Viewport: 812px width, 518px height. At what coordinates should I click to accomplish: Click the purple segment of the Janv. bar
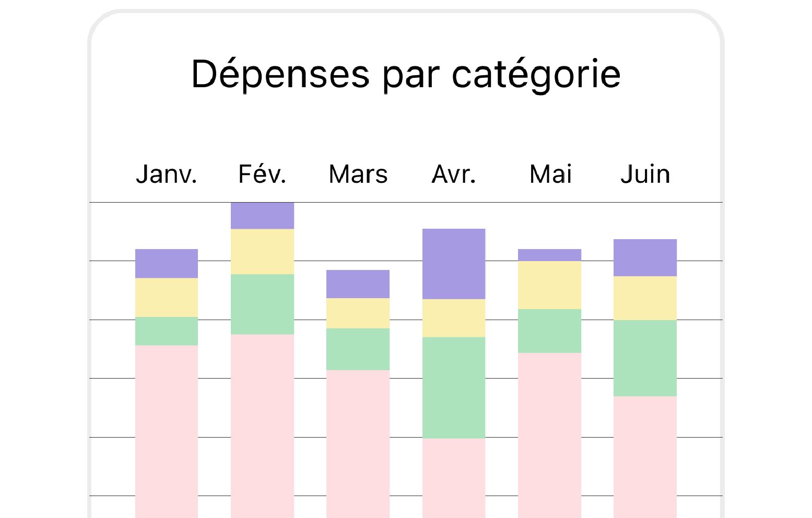click(166, 263)
